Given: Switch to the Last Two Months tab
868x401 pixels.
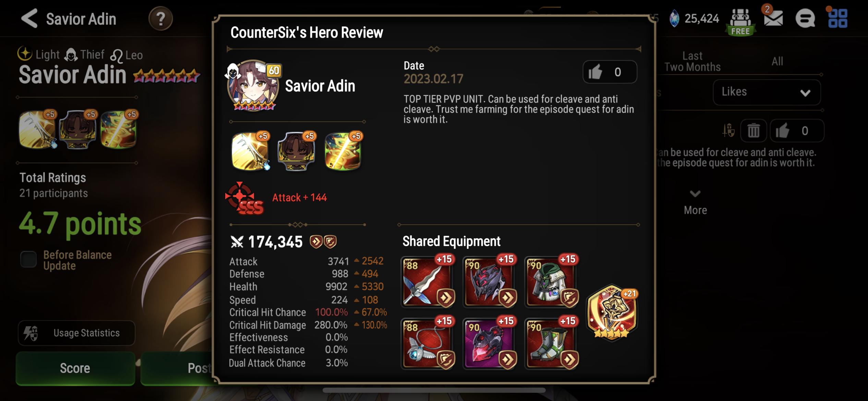Looking at the screenshot, I should (692, 61).
